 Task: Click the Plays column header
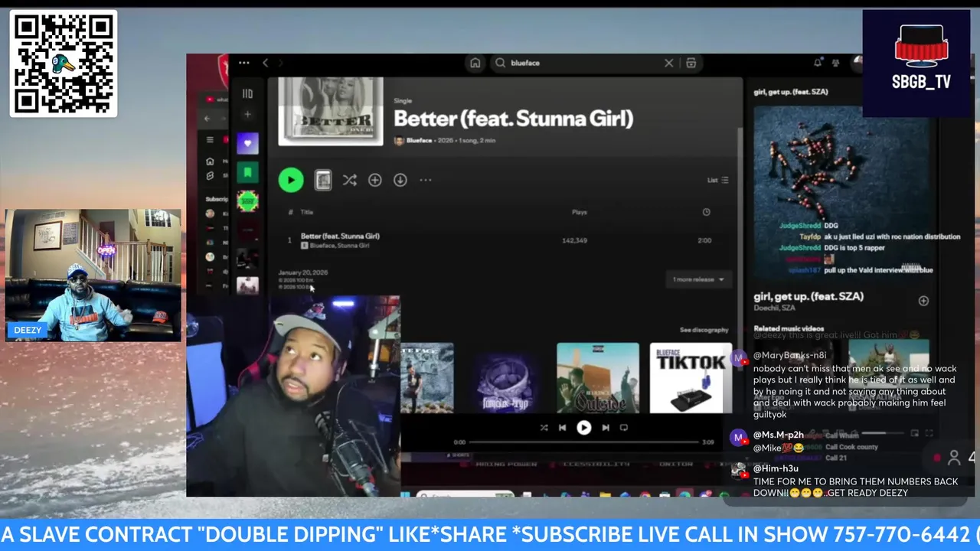(x=580, y=212)
